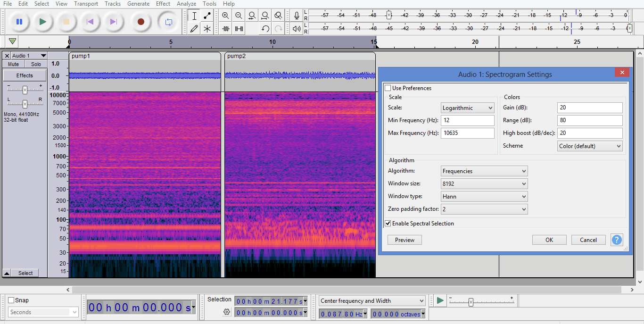Open help in Spectrogram Settings dialog
The image size is (644, 324).
(617, 240)
